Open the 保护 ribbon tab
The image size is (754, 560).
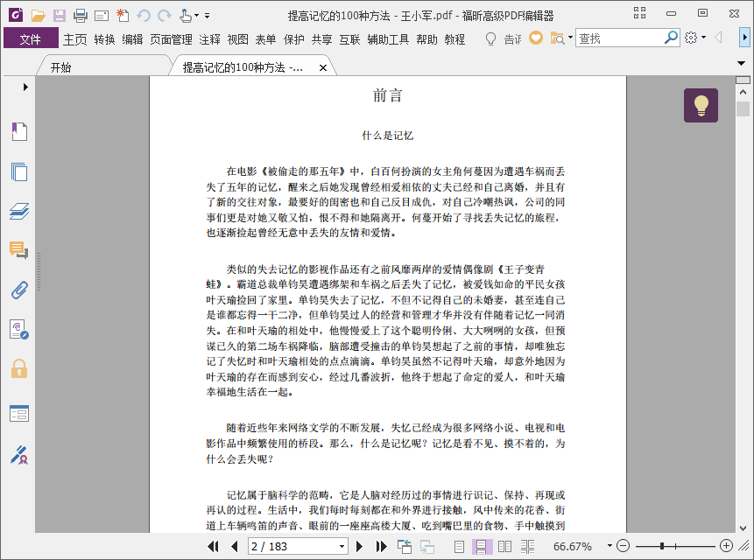coord(294,39)
